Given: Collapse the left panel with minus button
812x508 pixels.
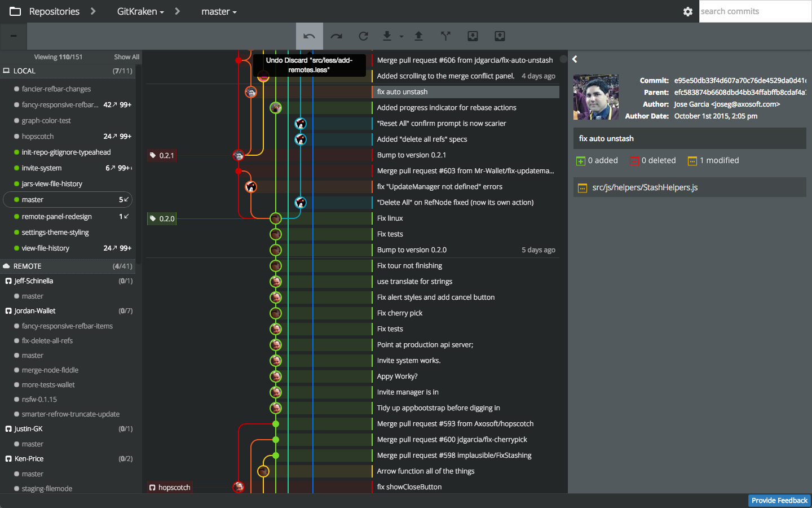Looking at the screenshot, I should (x=14, y=36).
